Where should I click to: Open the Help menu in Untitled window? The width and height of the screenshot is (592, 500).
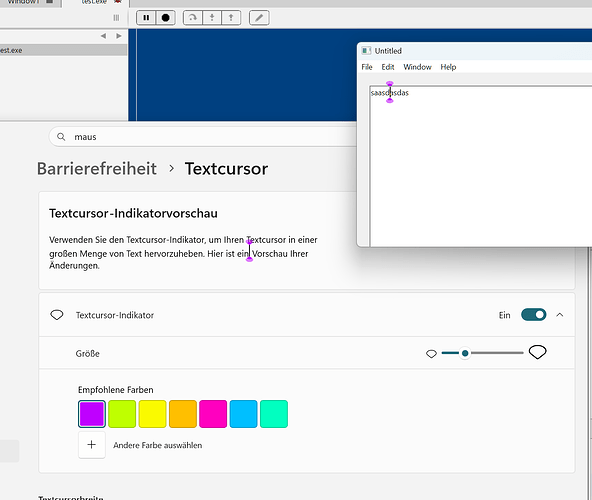[448, 67]
